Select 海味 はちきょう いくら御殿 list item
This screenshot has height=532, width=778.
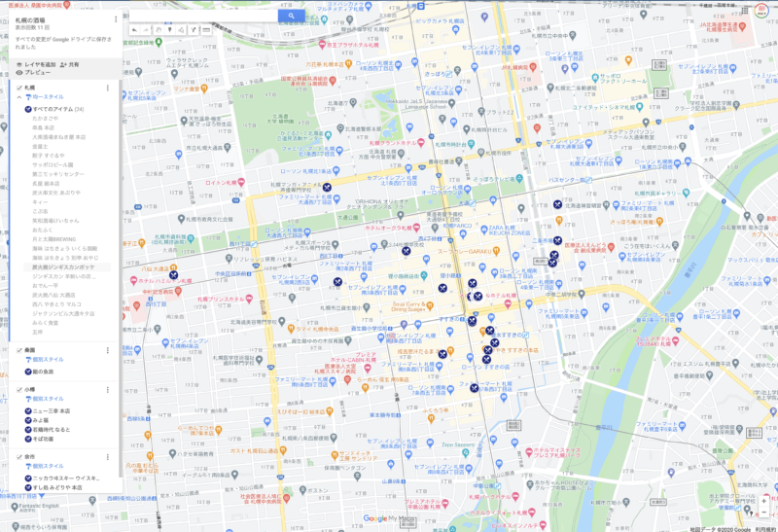pos(65,249)
